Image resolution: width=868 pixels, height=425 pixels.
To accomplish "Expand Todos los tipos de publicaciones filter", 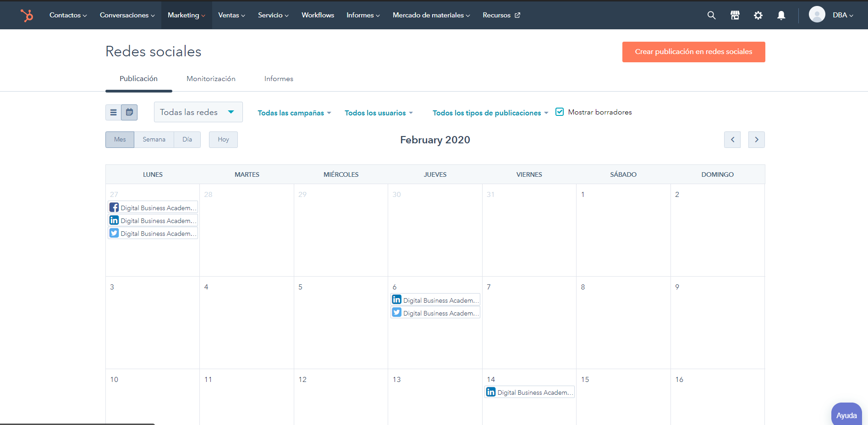I will click(x=490, y=113).
